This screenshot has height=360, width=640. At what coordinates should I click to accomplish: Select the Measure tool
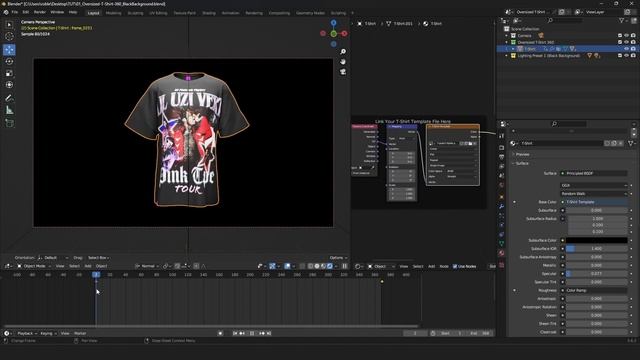(x=9, y=110)
